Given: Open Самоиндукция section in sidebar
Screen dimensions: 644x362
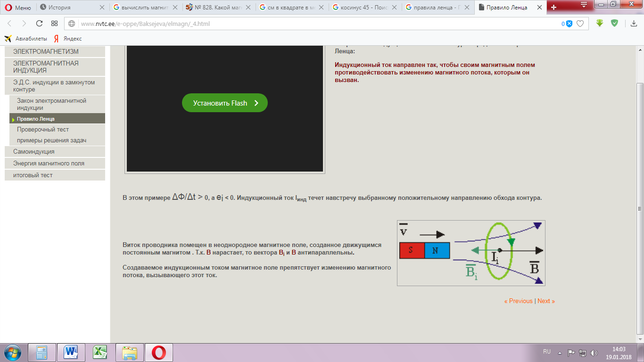Looking at the screenshot, I should pyautogui.click(x=34, y=151).
